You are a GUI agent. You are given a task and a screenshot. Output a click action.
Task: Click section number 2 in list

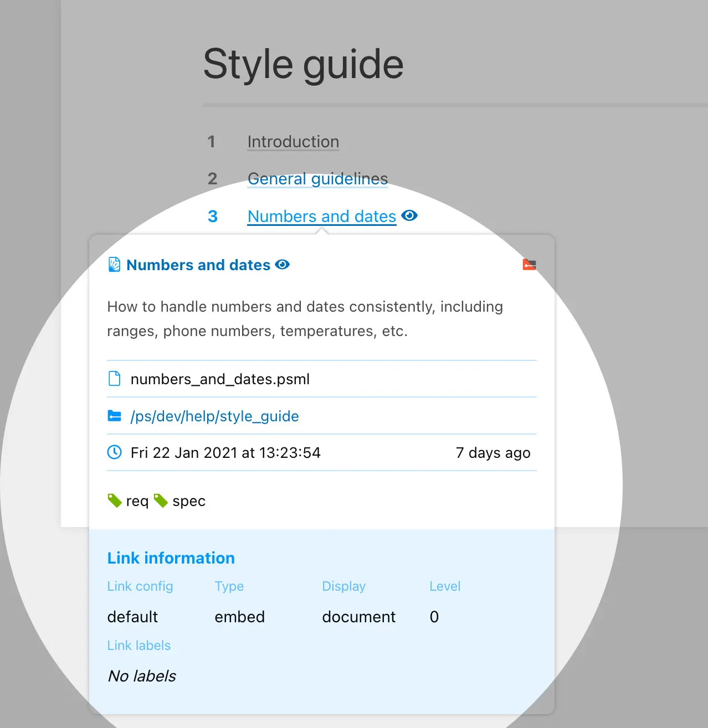tap(213, 179)
